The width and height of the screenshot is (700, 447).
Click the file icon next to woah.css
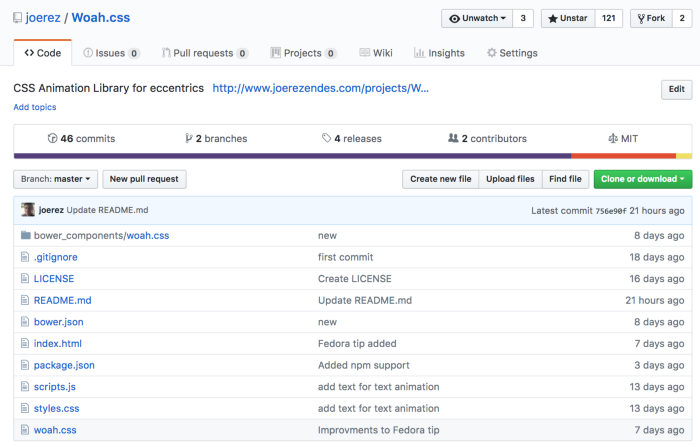[25, 430]
